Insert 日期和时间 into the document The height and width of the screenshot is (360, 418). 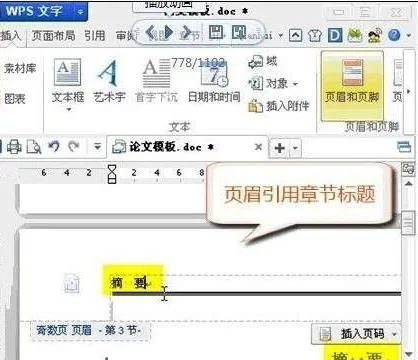pyautogui.click(x=214, y=81)
